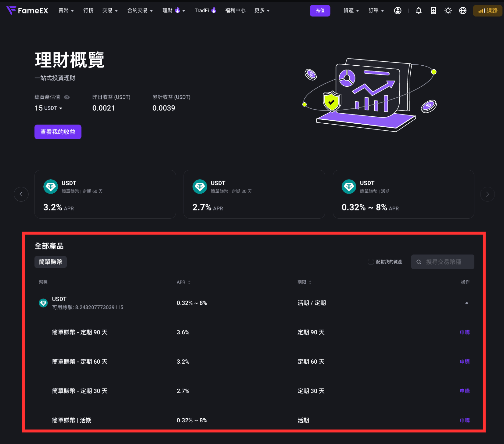Click 查看我的收益 button
Screen dimensions: 504x444
pos(58,132)
